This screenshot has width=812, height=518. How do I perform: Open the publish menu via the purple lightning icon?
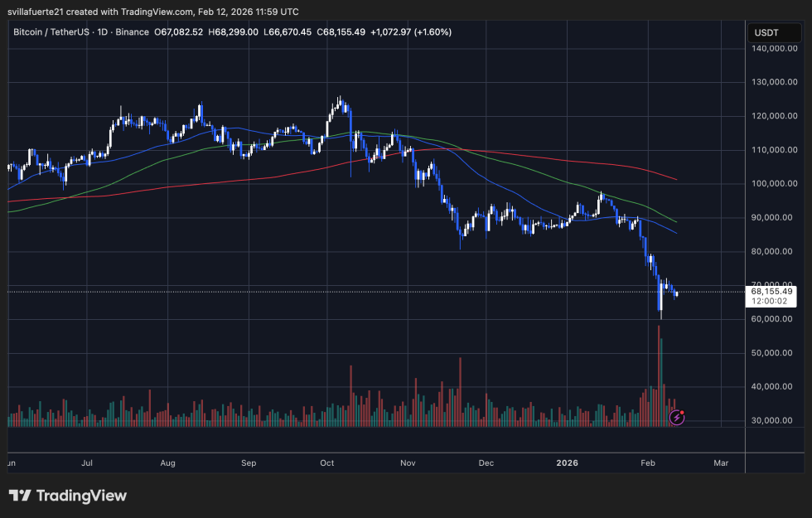(x=677, y=419)
